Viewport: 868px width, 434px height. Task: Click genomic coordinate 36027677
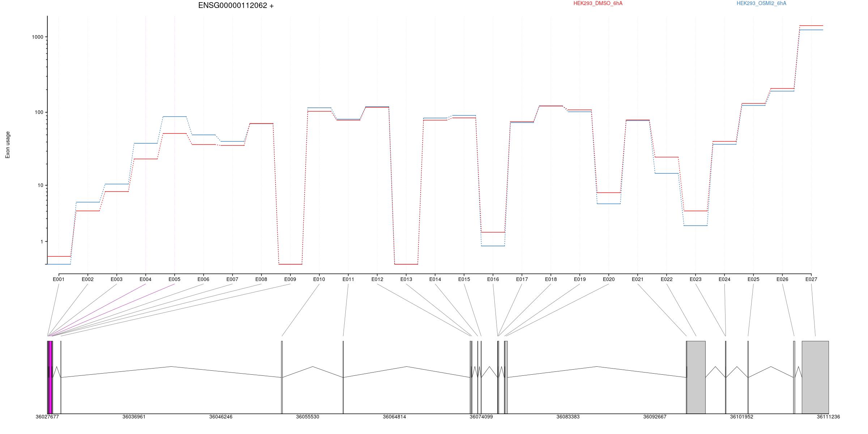click(x=47, y=417)
